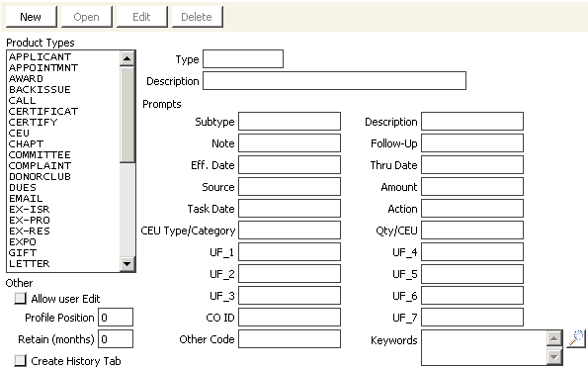Select COMPLAINT product type
Viewport: 588px width, 370px height.
(40, 166)
